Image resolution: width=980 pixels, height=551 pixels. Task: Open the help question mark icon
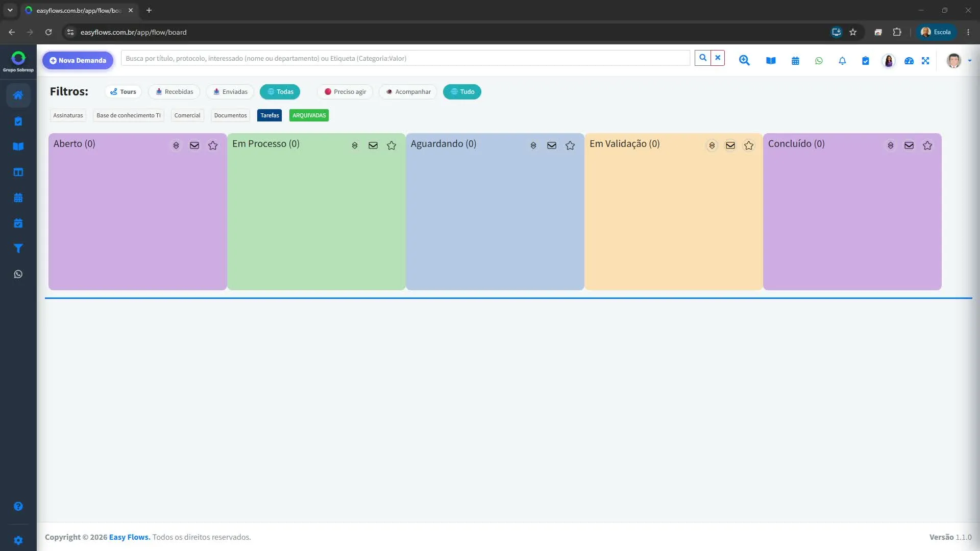point(18,506)
